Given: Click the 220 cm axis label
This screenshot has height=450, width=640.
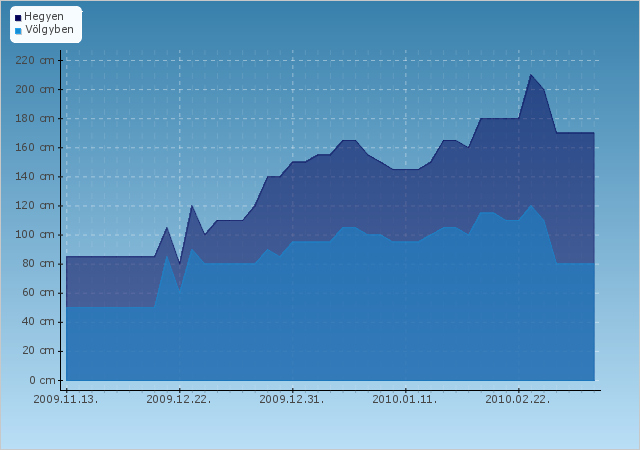Looking at the screenshot, I should [35, 60].
